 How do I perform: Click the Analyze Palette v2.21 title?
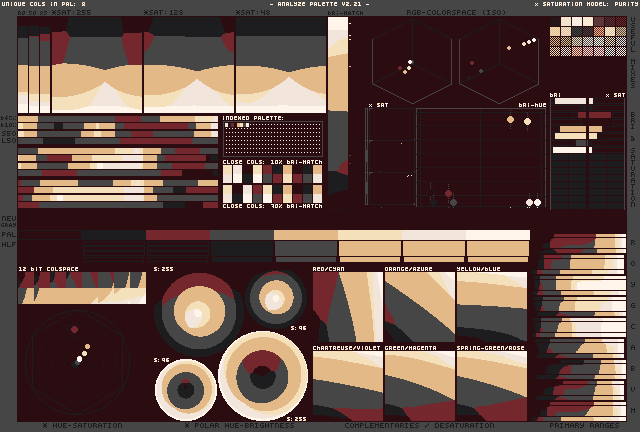[x=320, y=4]
